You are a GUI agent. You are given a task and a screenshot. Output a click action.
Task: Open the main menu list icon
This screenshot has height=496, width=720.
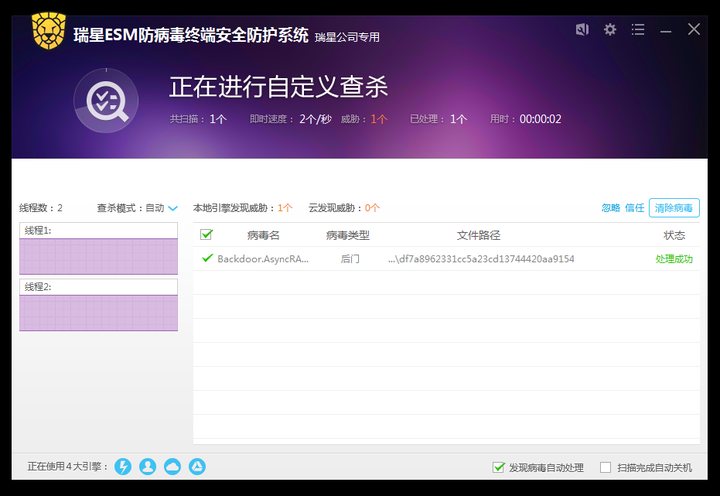[x=638, y=30]
